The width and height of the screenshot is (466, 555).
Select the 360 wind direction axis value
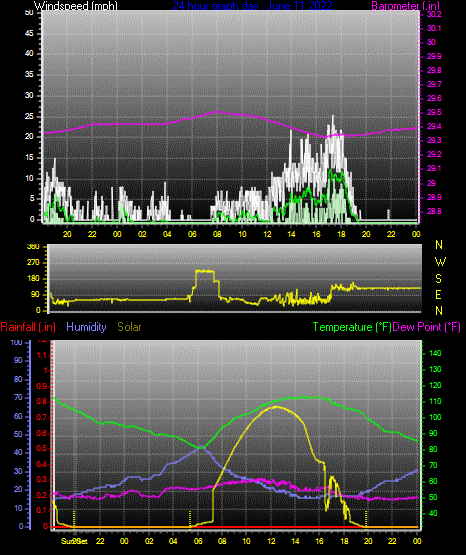pos(33,247)
